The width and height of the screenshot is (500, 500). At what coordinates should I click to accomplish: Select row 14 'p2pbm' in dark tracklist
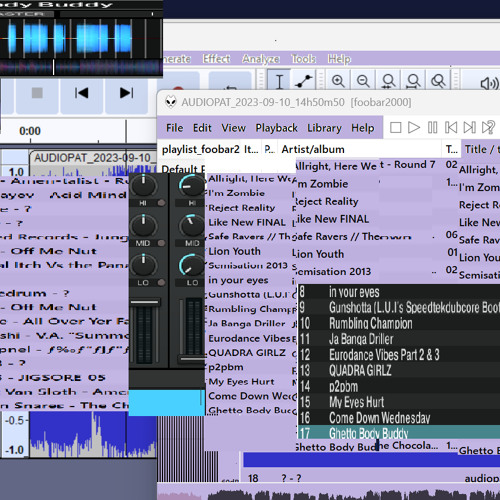(x=399, y=386)
